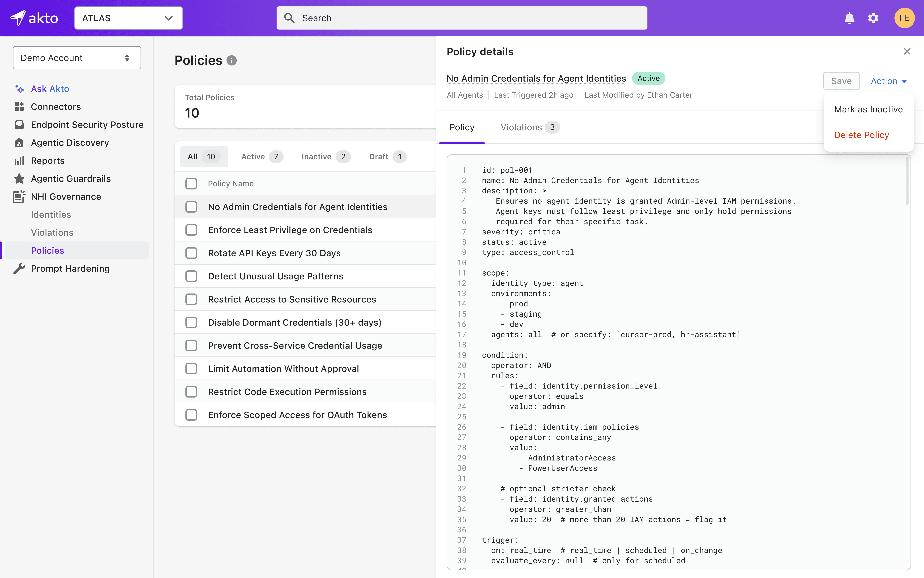Collapse the Action dropdown menu
Screen dimensions: 924x578
889,81
